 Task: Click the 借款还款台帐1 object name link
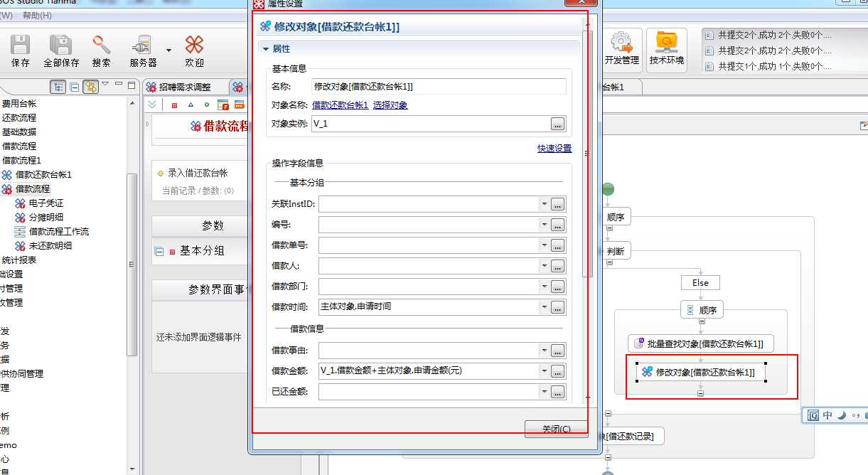(x=340, y=105)
